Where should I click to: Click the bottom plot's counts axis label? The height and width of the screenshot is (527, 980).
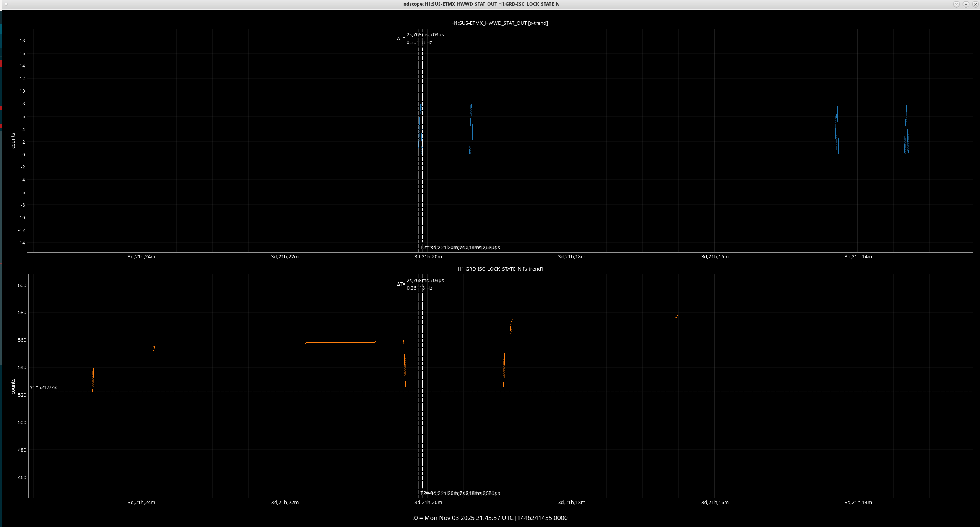[x=13, y=386]
